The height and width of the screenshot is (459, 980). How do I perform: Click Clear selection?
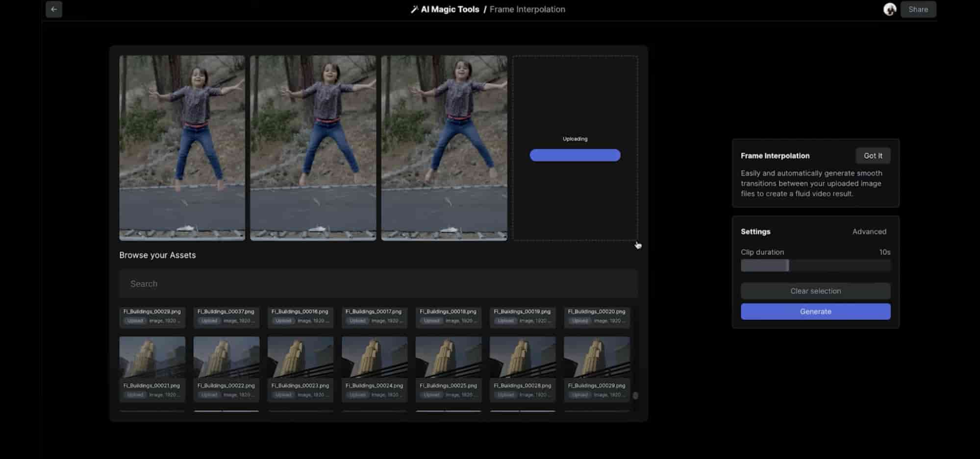pyautogui.click(x=815, y=291)
